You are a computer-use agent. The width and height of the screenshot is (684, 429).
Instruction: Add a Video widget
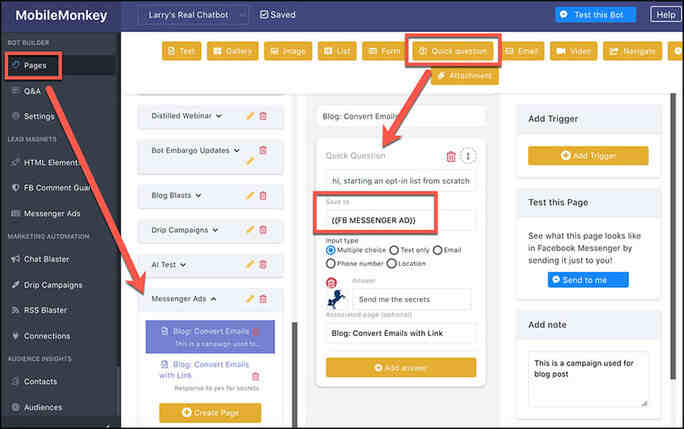coord(574,51)
